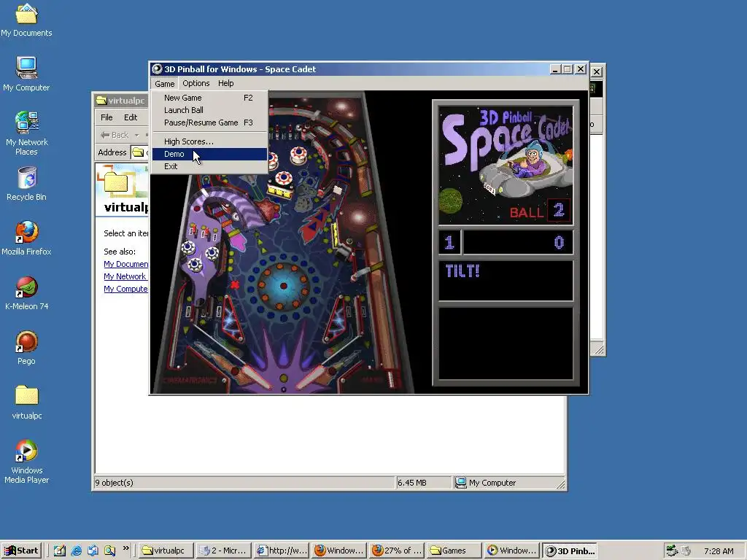This screenshot has width=747, height=560.
Task: Click the Game menu header
Action: (164, 83)
